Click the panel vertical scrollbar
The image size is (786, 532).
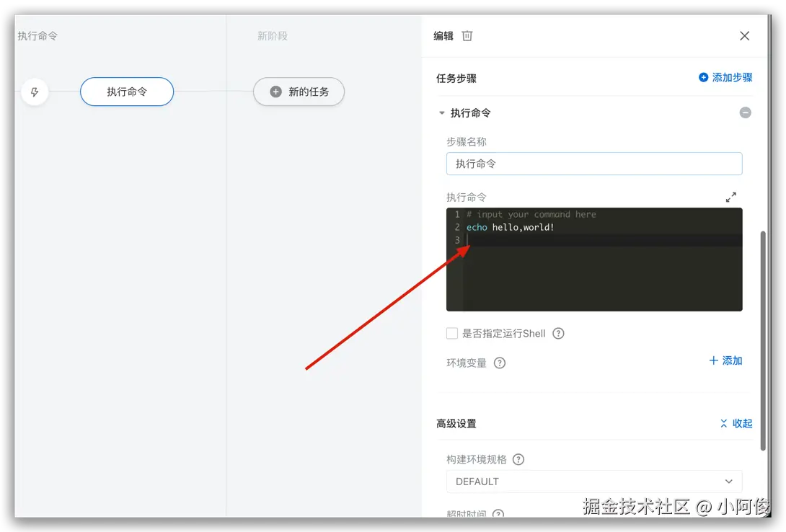(763, 341)
